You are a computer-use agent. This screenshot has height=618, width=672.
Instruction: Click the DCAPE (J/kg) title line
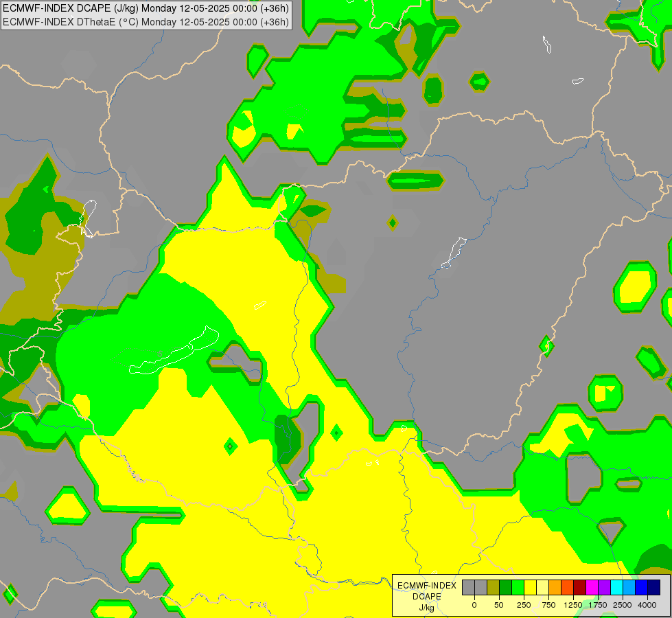point(146,8)
